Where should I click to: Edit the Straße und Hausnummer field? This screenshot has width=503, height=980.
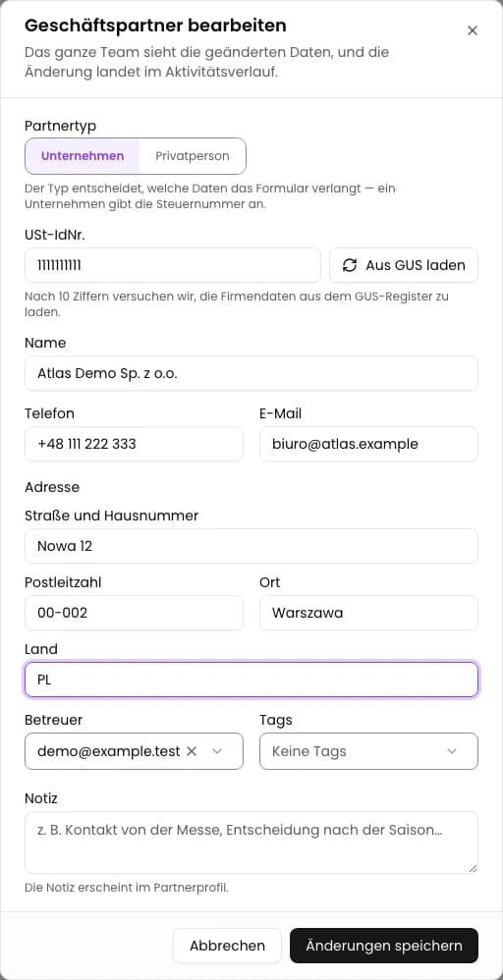251,546
